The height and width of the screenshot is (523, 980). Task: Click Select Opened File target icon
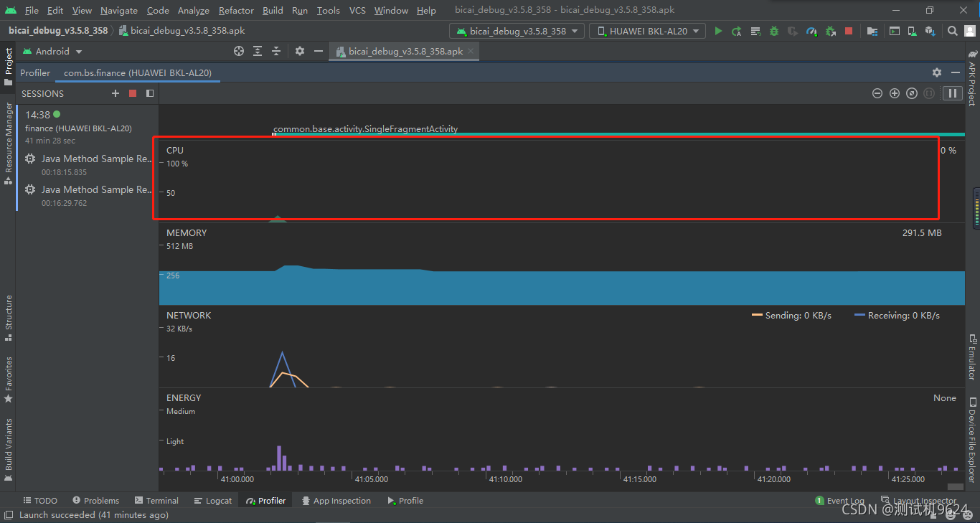[x=239, y=51]
